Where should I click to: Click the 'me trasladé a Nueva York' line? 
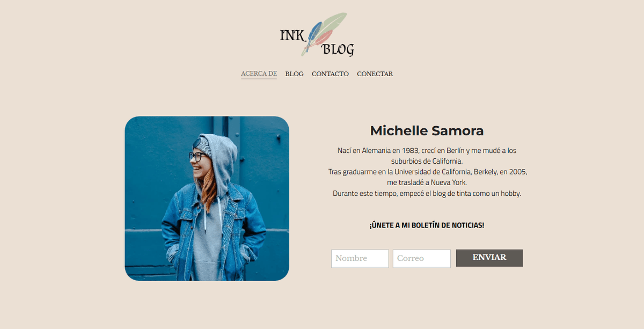pos(427,182)
